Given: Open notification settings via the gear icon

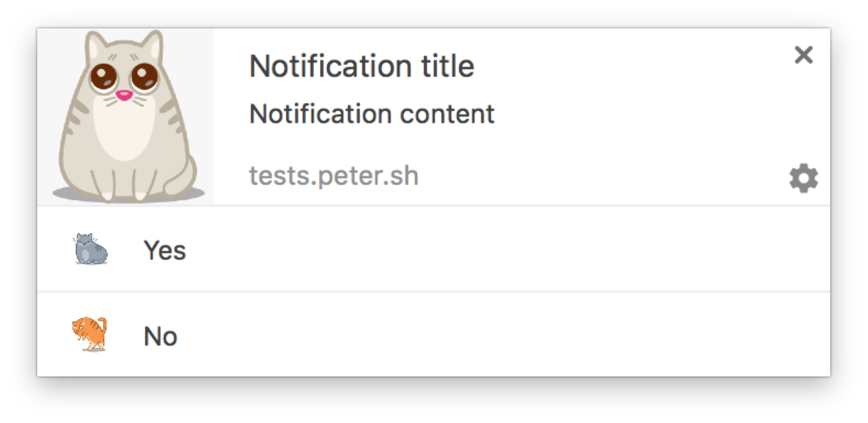Looking at the screenshot, I should coord(804,178).
